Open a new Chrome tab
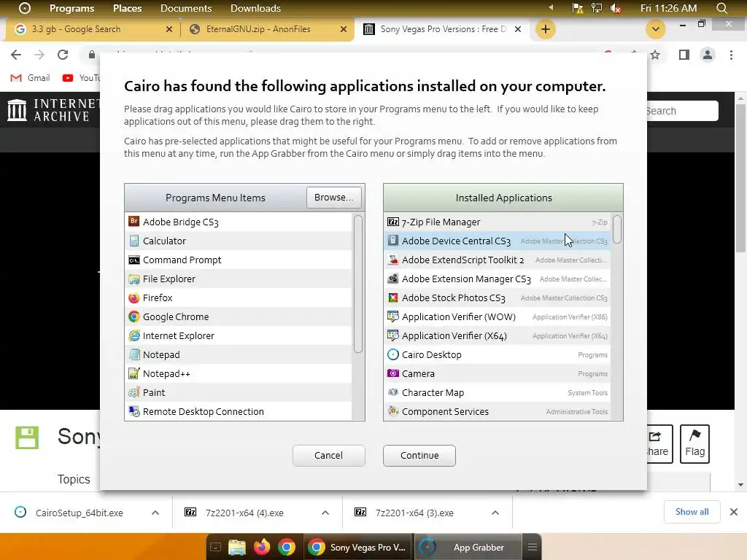Viewport: 747px width, 560px height. tap(546, 29)
